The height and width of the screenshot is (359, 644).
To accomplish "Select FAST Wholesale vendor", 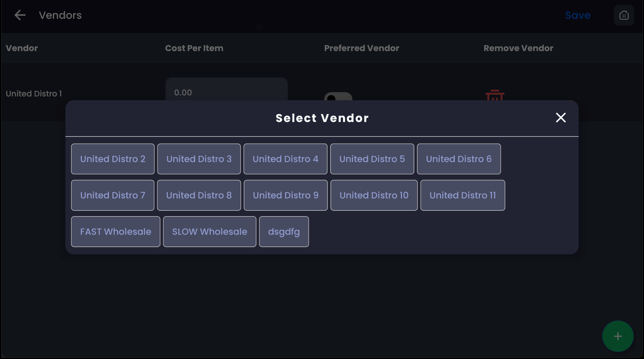I will tap(115, 232).
